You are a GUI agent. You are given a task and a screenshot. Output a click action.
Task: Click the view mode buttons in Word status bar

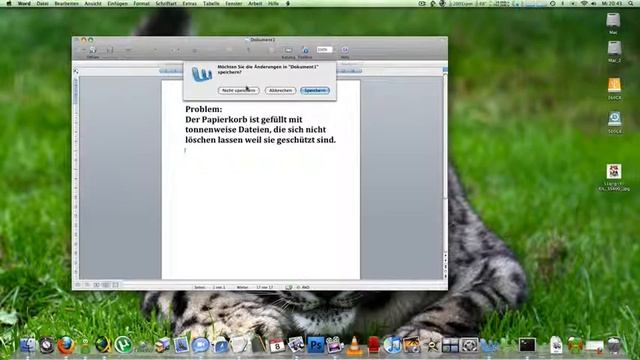click(x=97, y=285)
